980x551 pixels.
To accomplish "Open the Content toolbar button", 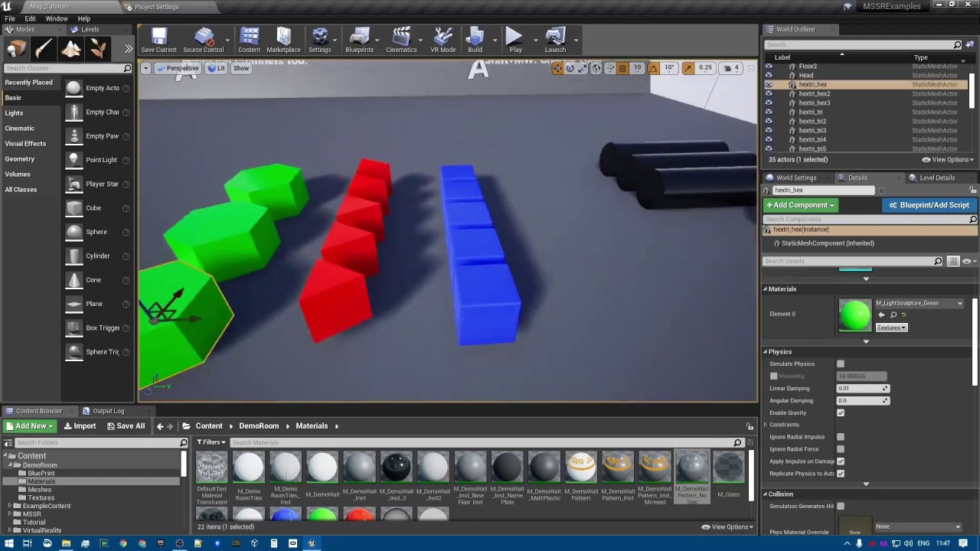I will (x=249, y=40).
